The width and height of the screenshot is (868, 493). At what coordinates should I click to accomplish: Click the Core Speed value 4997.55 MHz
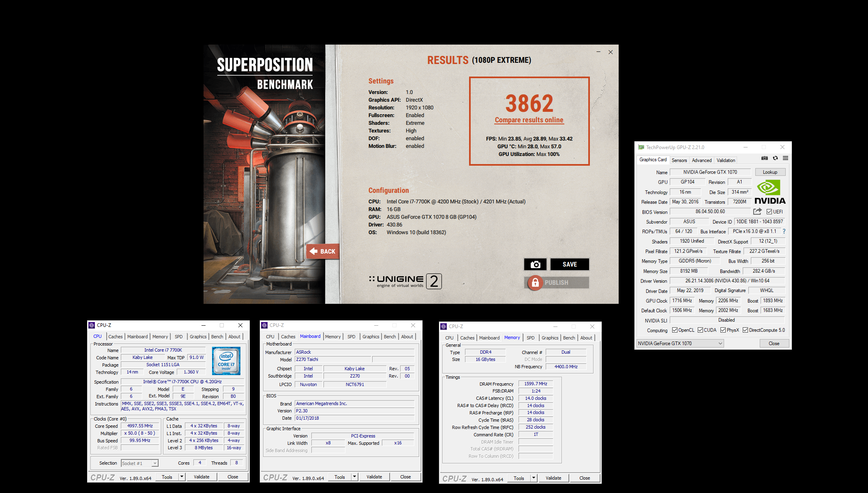click(140, 426)
